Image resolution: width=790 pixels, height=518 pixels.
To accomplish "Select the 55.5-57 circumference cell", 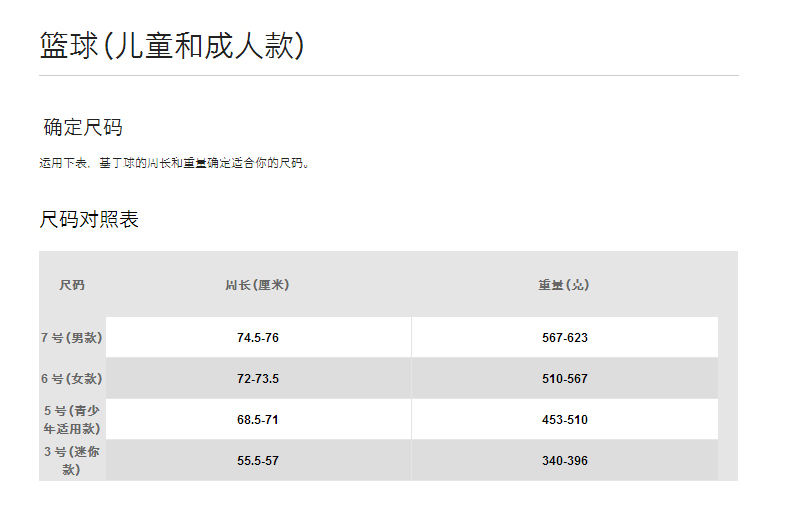I will [x=258, y=461].
